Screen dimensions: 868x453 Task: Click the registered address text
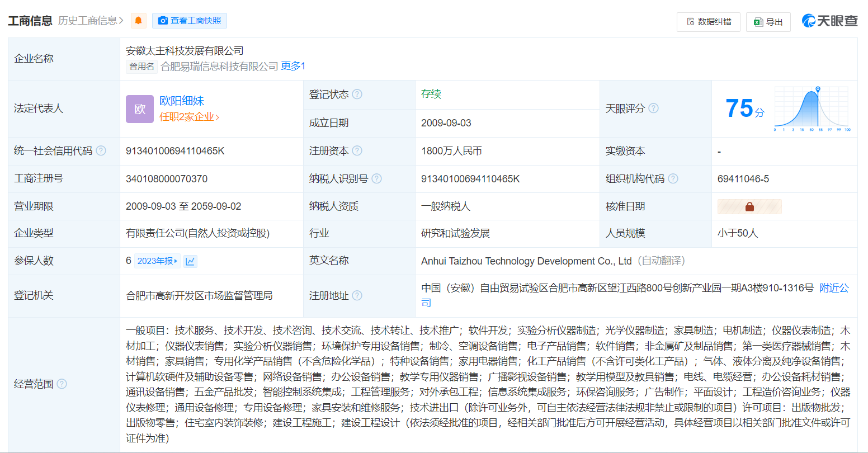(x=617, y=288)
